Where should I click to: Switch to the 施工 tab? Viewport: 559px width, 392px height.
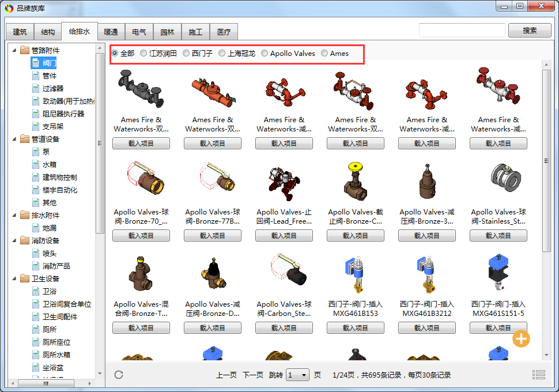195,32
